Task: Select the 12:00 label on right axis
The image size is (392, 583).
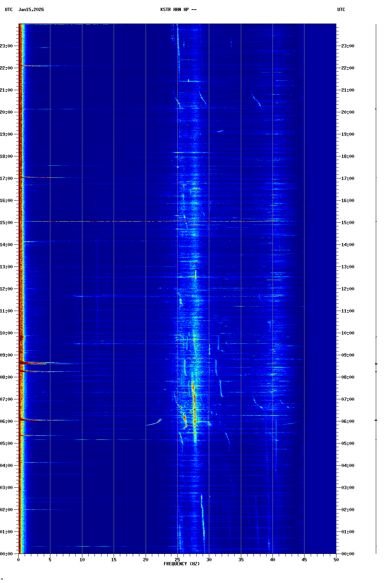Action: [348, 289]
